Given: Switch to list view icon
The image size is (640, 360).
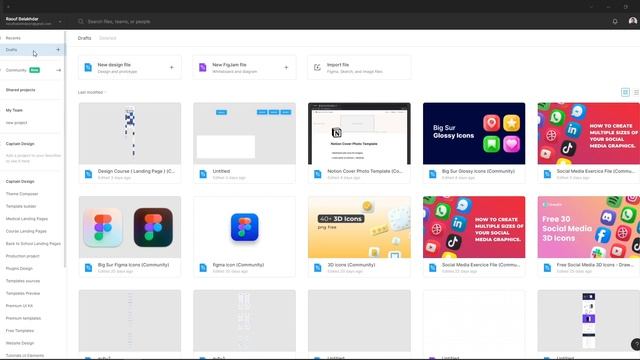Looking at the screenshot, I should point(636,92).
